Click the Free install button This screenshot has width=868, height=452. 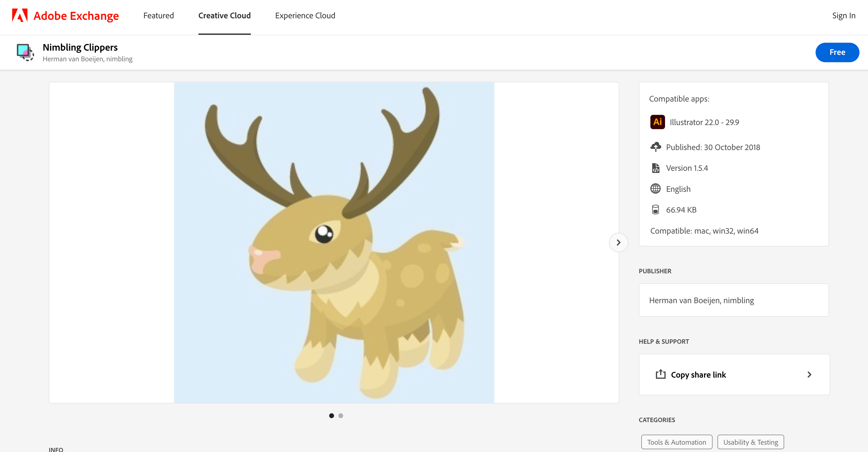[837, 52]
